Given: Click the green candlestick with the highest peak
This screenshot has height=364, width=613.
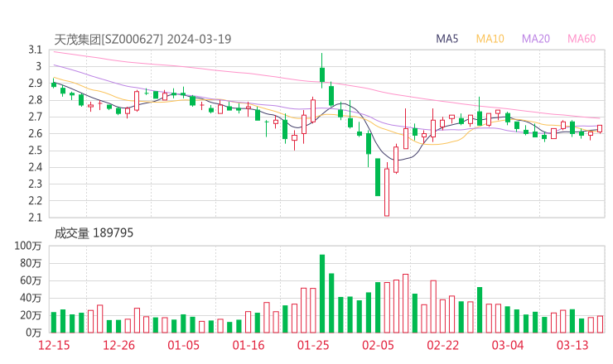Looking at the screenshot, I should [322, 74].
